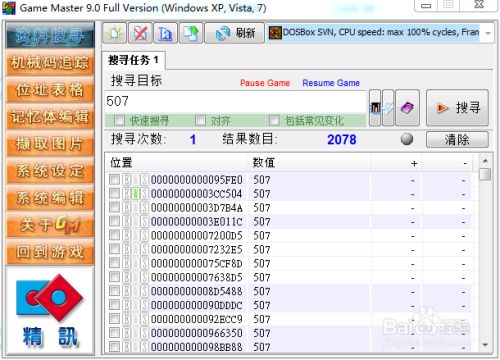Enable the 快速搜寻 checkbox
This screenshot has width=500, height=360.
click(x=119, y=120)
